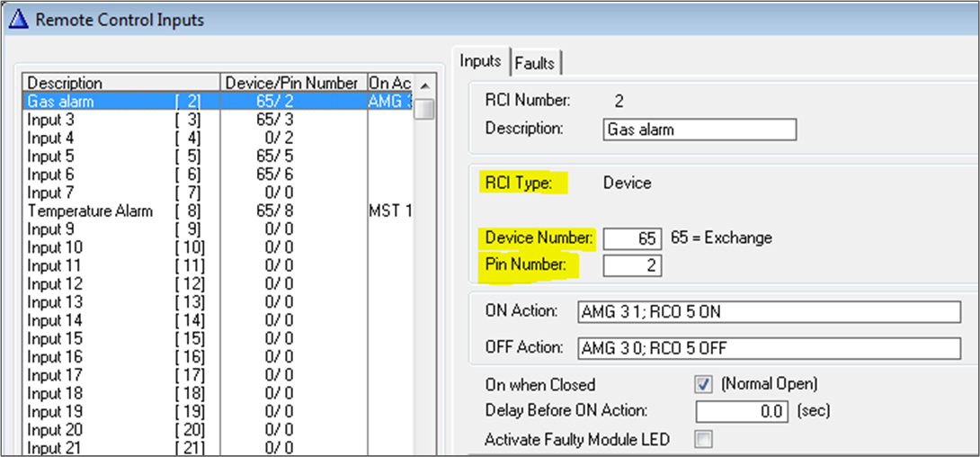Screen dimensions: 980x457
Task: Click the Description field containing Gas alarm
Action: pyautogui.click(x=700, y=130)
